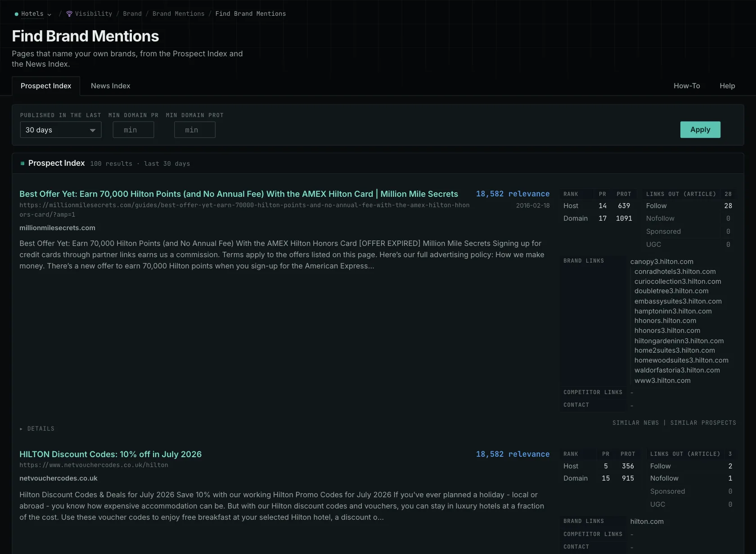The width and height of the screenshot is (756, 554).
Task: Click brand link waldorfastoria3.hilton.com
Action: [677, 370]
